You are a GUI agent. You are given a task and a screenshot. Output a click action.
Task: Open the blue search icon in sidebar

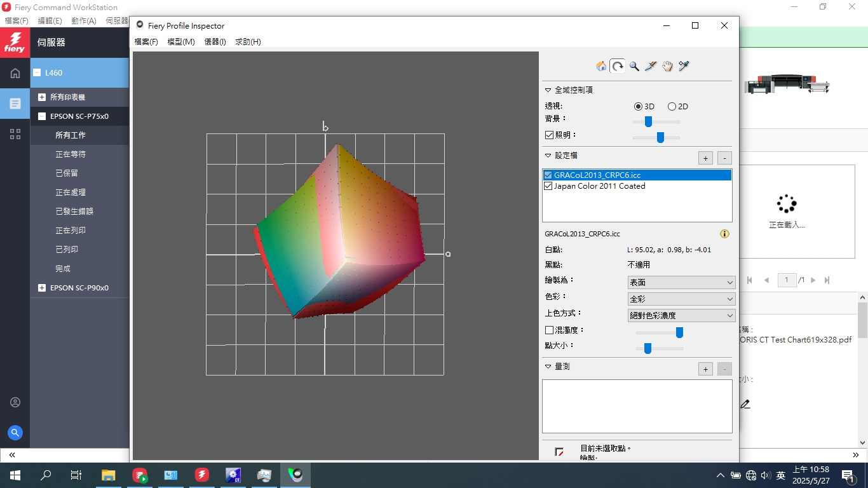pos(15,433)
